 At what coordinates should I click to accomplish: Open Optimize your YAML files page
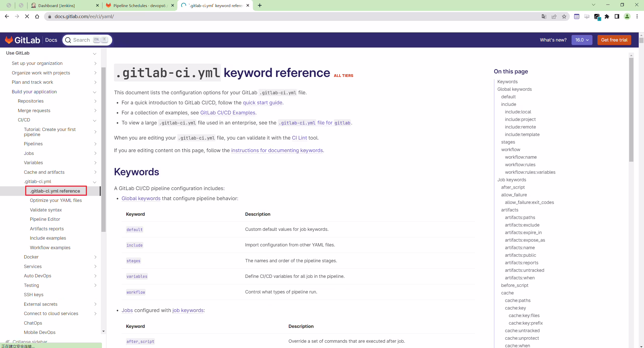[56, 200]
